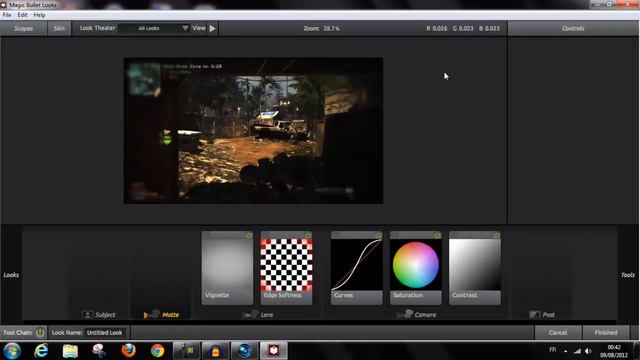640x360 pixels.
Task: Open the Controls panel tab
Action: tap(573, 29)
